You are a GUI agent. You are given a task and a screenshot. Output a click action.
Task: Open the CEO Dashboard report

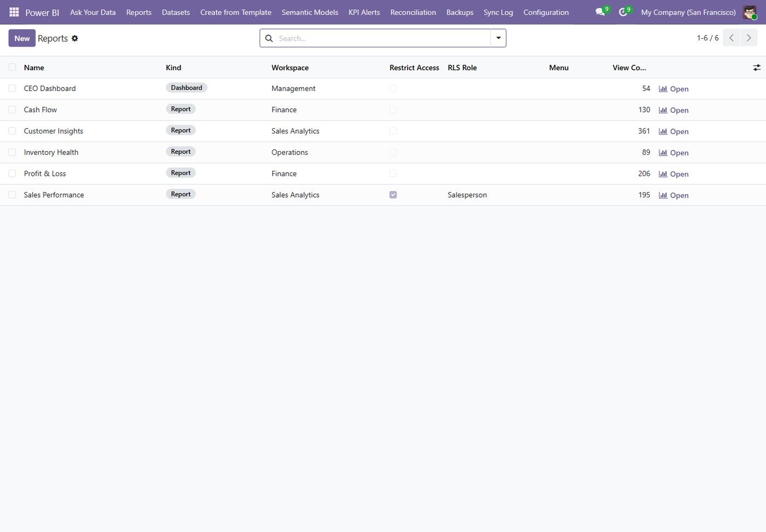(x=674, y=89)
